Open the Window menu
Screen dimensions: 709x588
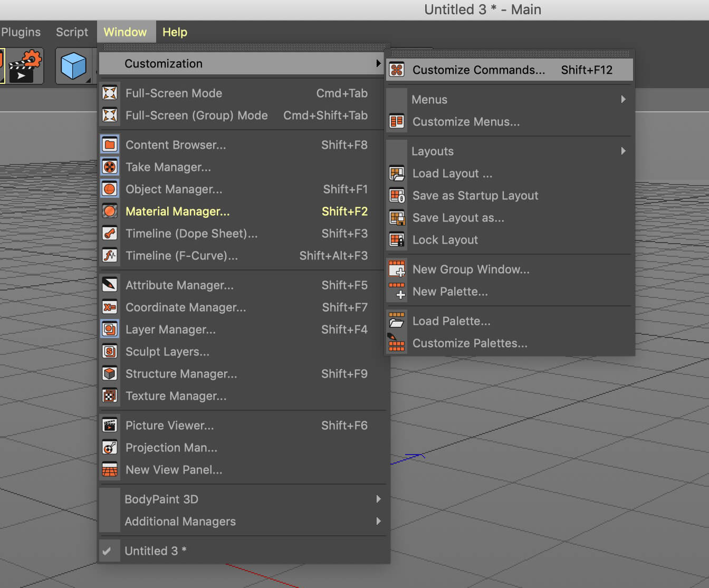coord(125,32)
